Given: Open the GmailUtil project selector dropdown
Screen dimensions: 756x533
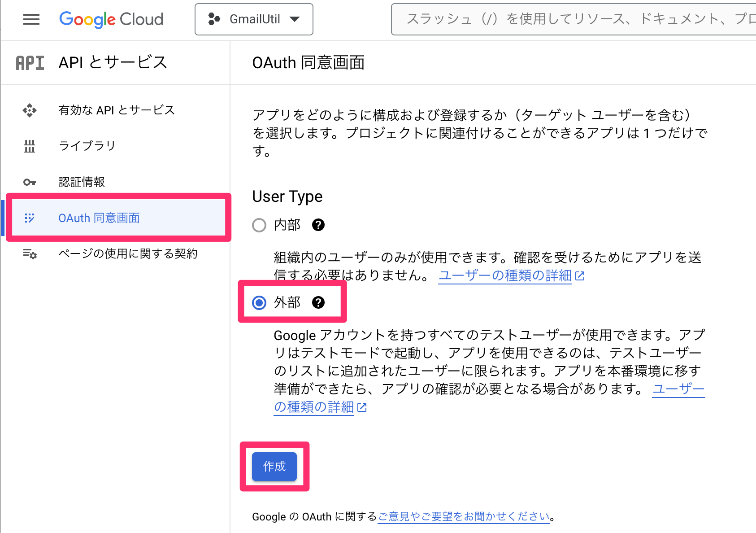Looking at the screenshot, I should pyautogui.click(x=254, y=19).
